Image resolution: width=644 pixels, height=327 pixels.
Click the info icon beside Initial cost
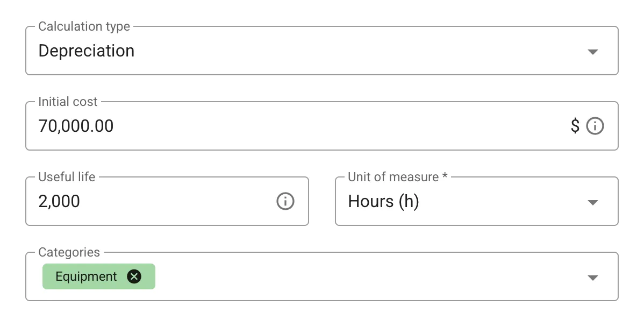(595, 126)
